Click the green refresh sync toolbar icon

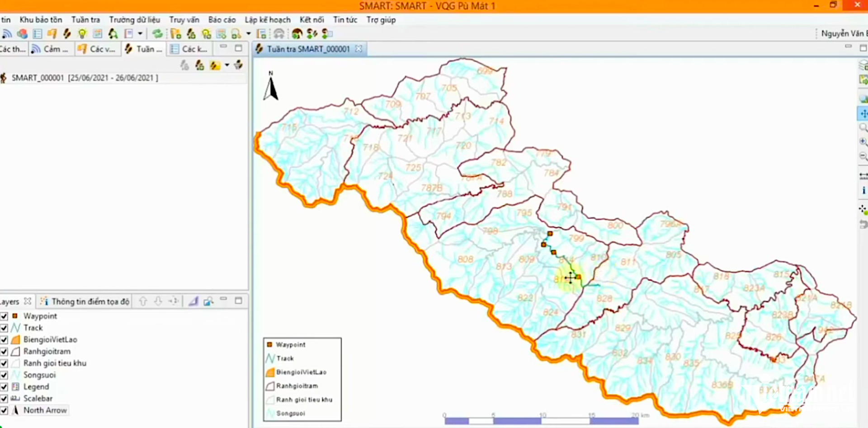[x=157, y=34]
